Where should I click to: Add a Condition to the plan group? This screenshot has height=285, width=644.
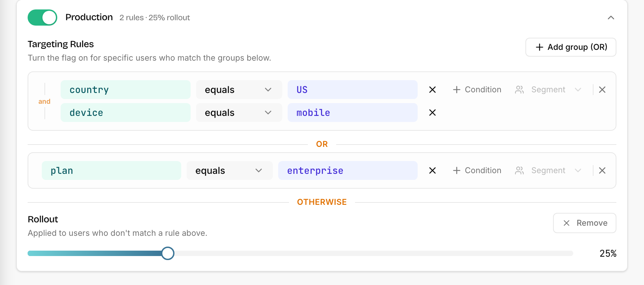[x=477, y=170]
